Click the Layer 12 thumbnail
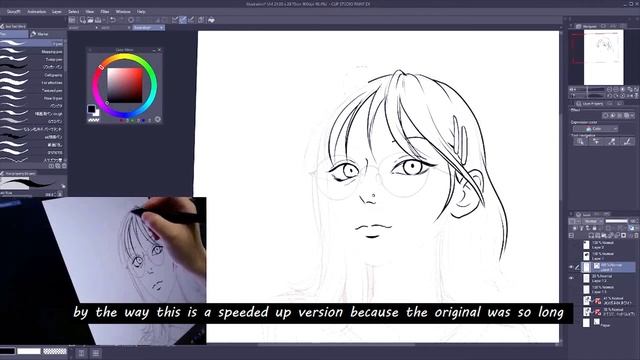 point(587,278)
